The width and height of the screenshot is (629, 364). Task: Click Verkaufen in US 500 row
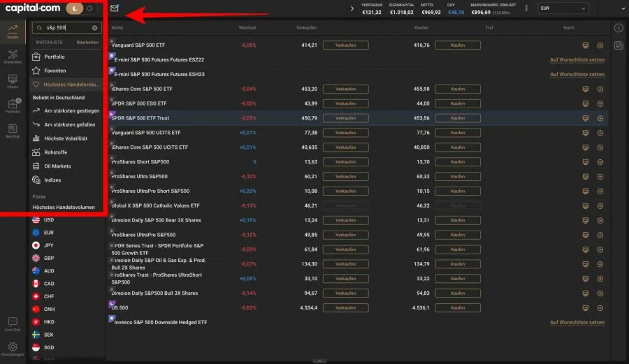coord(345,308)
